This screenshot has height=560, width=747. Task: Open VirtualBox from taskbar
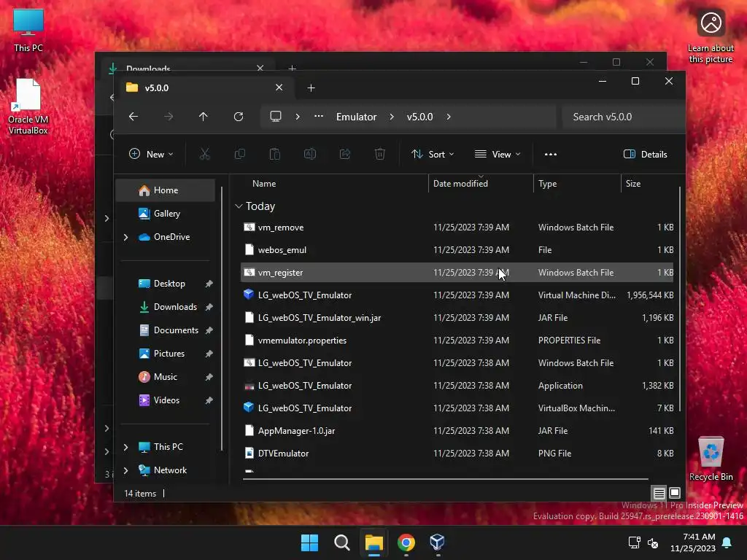tap(438, 542)
